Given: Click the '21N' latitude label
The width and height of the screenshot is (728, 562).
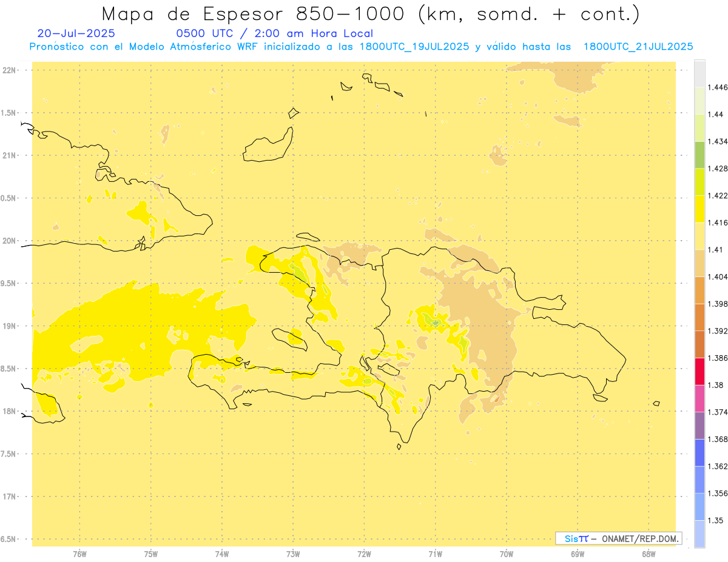Looking at the screenshot, I should [x=10, y=155].
